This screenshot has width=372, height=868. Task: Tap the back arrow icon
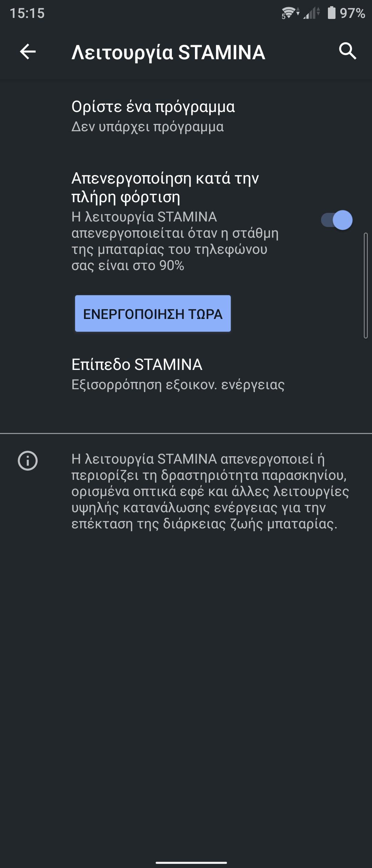[28, 52]
